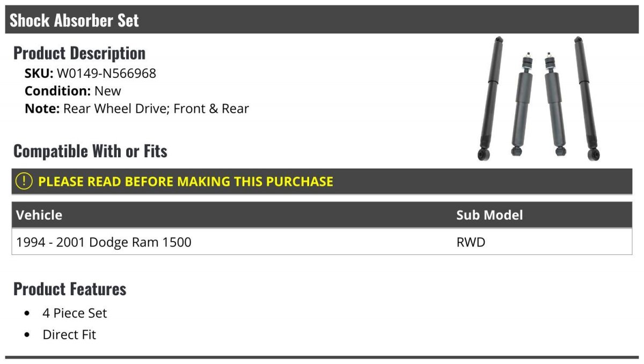Click the Compatible With or Fits heading
The width and height of the screenshot is (644, 364).
click(90, 151)
